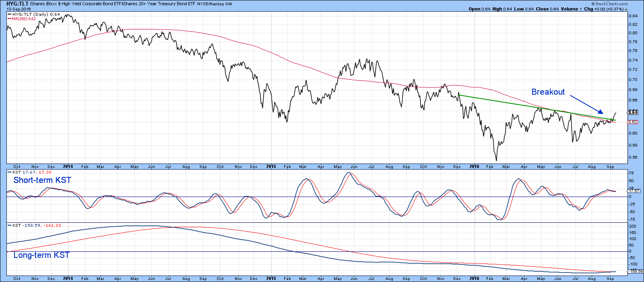Click the 17.67 short-term KST value tag
Image resolution: width=644 pixels, height=282 pixels.
(634, 191)
